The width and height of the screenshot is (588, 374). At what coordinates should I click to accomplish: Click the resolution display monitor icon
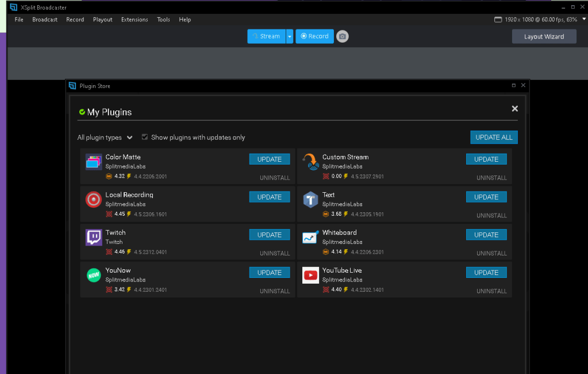498,20
